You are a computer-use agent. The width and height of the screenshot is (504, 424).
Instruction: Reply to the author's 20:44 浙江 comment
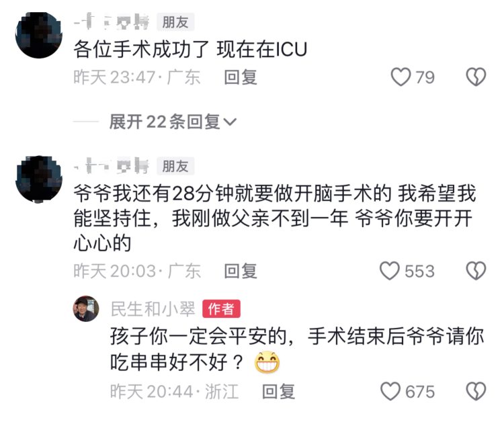point(278,392)
